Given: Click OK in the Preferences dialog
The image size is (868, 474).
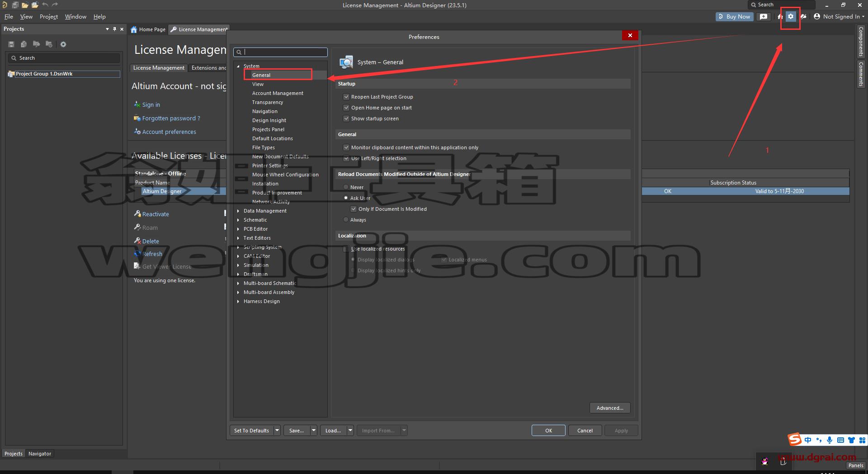Looking at the screenshot, I should click(548, 431).
